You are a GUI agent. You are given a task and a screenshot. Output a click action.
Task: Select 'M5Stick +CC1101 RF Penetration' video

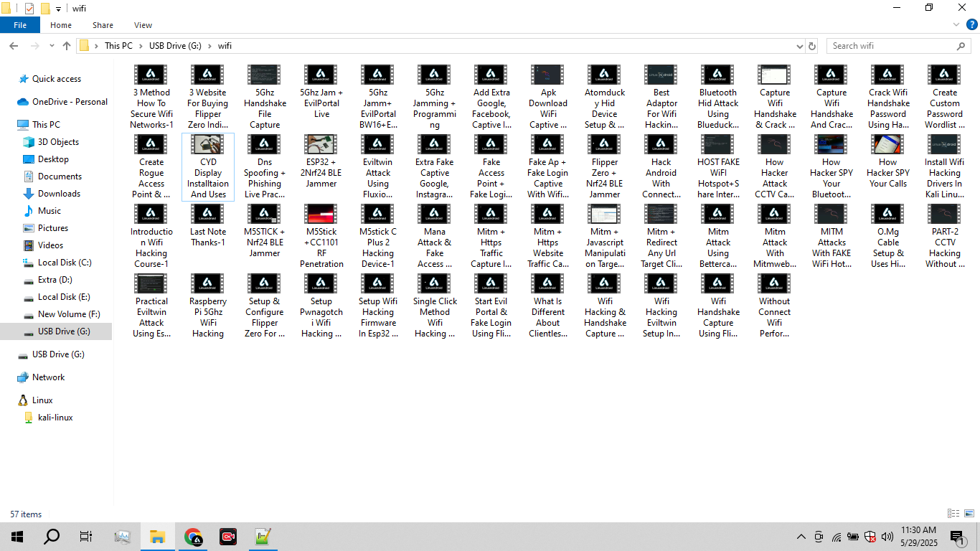321,236
